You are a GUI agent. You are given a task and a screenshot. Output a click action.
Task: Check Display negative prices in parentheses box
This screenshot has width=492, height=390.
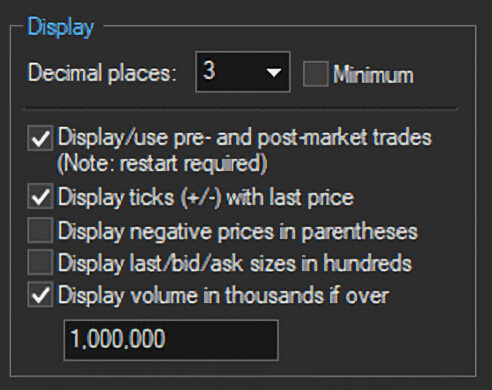[x=40, y=230]
